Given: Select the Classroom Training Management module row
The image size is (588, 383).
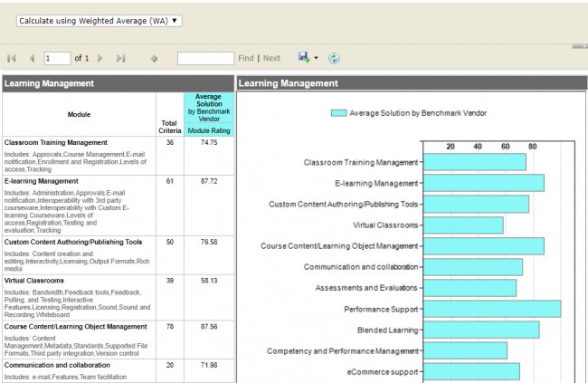Looking at the screenshot, I should click(x=119, y=156).
